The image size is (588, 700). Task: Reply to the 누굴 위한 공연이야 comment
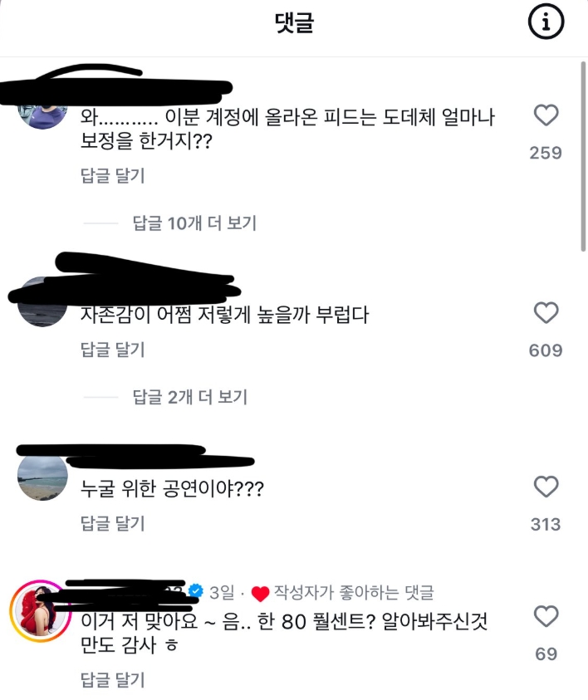[112, 523]
